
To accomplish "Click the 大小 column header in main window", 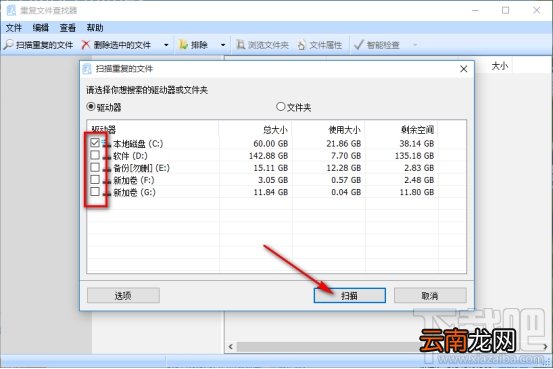I will 500,66.
